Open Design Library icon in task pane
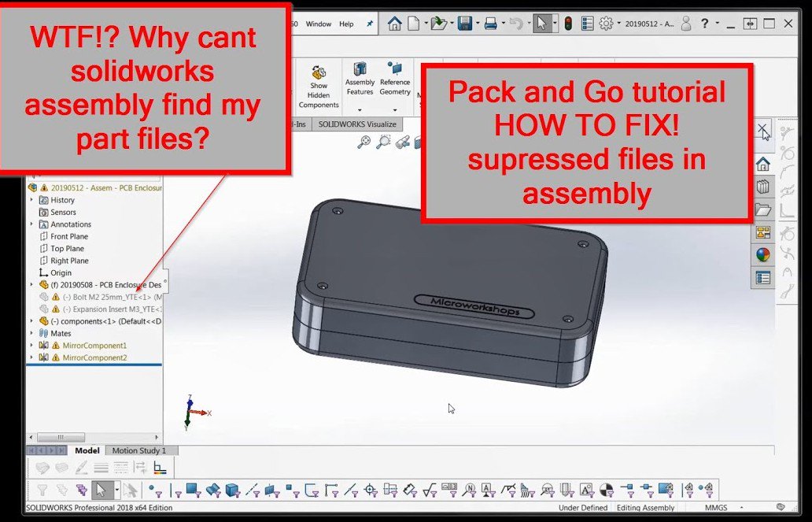The width and height of the screenshot is (812, 522). (x=762, y=187)
